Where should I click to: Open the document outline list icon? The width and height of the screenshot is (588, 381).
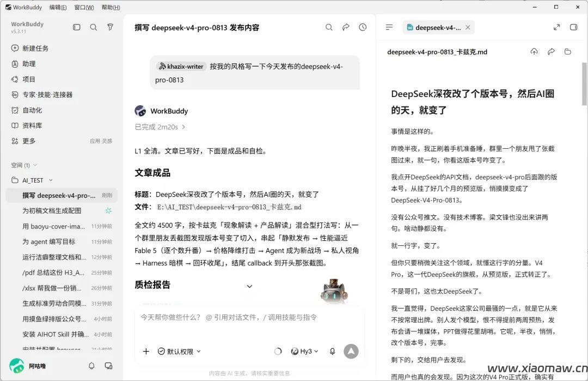point(389,27)
